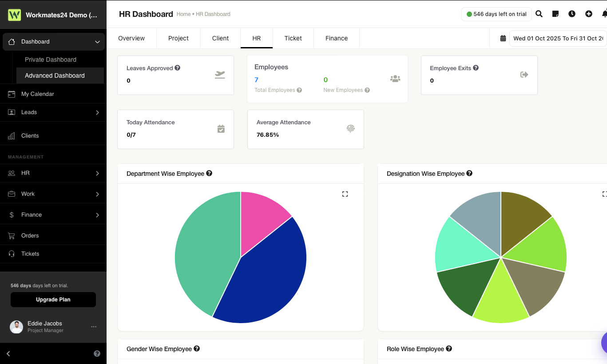The width and height of the screenshot is (607, 364).
Task: Open help question icon in sidebar footer
Action: tap(97, 354)
